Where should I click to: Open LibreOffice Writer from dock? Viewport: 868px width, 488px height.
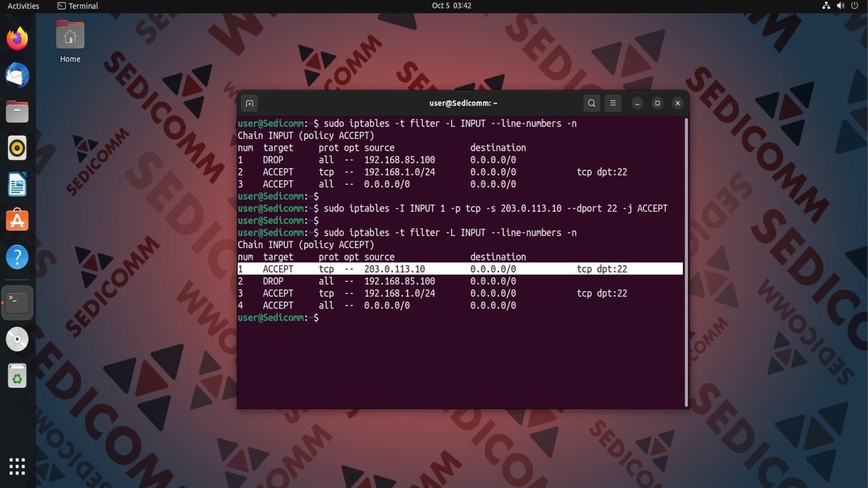pos(17,184)
